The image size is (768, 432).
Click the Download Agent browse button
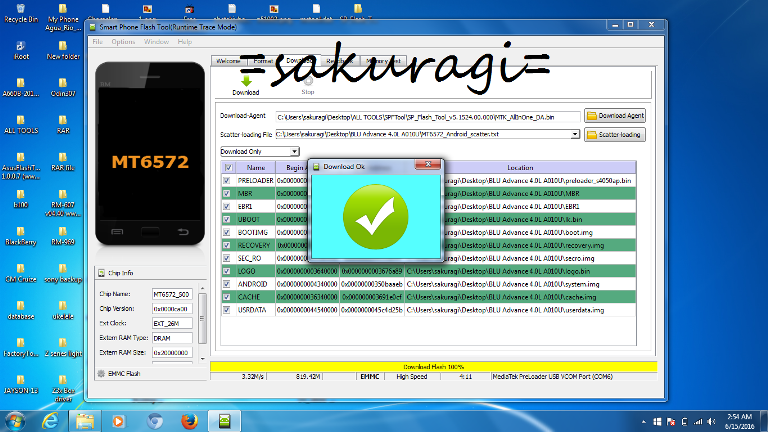[x=615, y=116]
